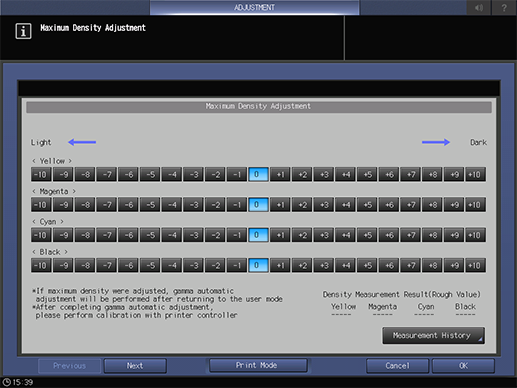Set Yellow density to +3
Viewport: 517px width, 388px height.
324,174
